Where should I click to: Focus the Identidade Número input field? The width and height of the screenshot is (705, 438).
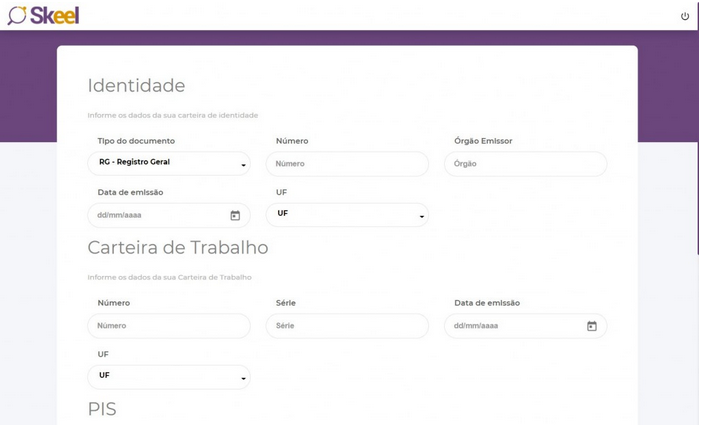(347, 164)
